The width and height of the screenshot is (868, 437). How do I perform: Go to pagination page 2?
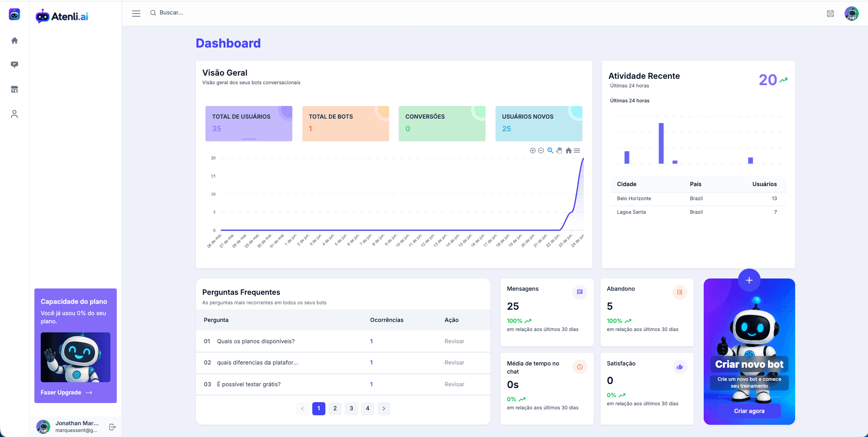click(335, 408)
